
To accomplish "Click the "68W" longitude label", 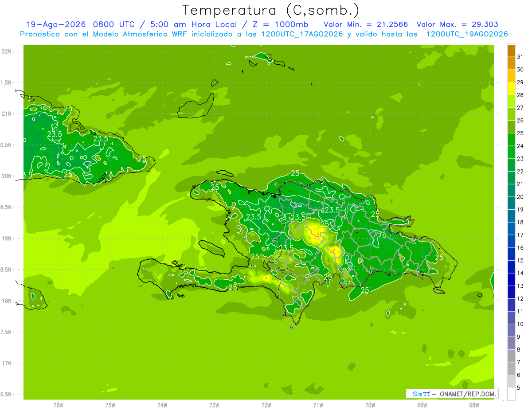I will tap(474, 405).
